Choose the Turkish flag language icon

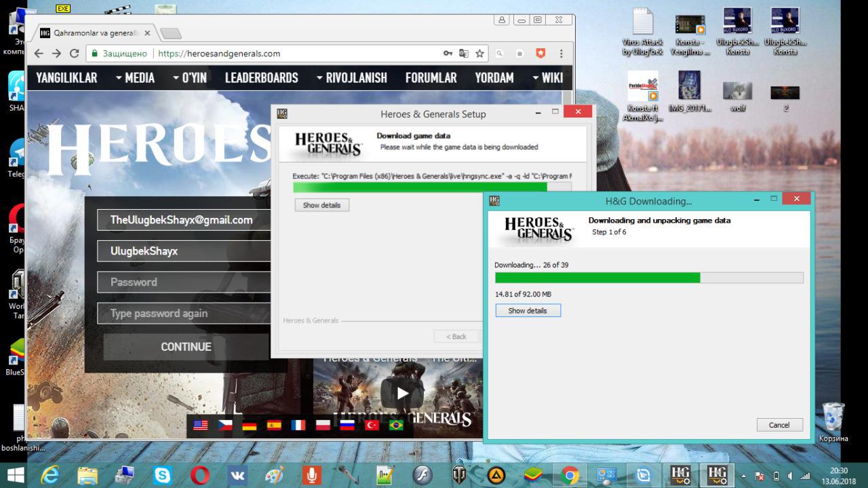tap(372, 425)
